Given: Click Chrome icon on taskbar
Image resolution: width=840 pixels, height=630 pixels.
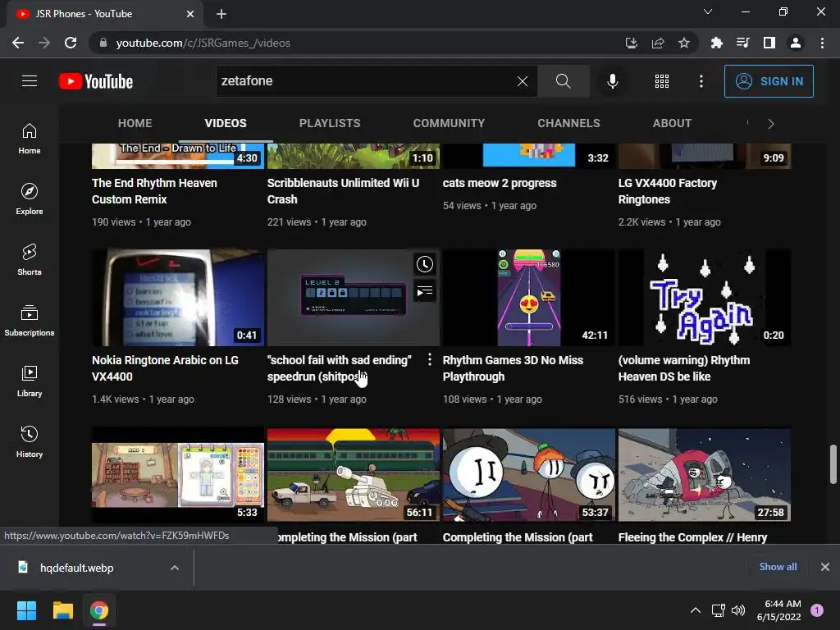Looking at the screenshot, I should point(99,610).
